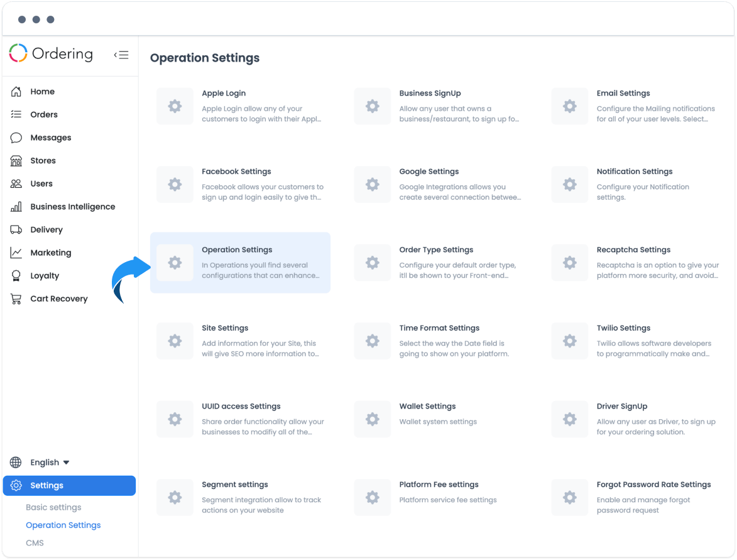Screen dimensions: 737x560
Task: Click the Segment settings gear icon
Action: (175, 498)
